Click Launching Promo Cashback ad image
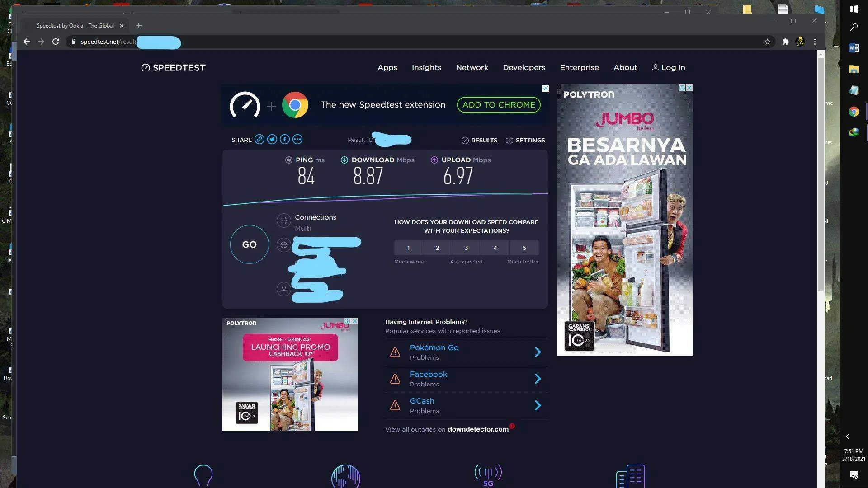The image size is (868, 488). click(290, 374)
